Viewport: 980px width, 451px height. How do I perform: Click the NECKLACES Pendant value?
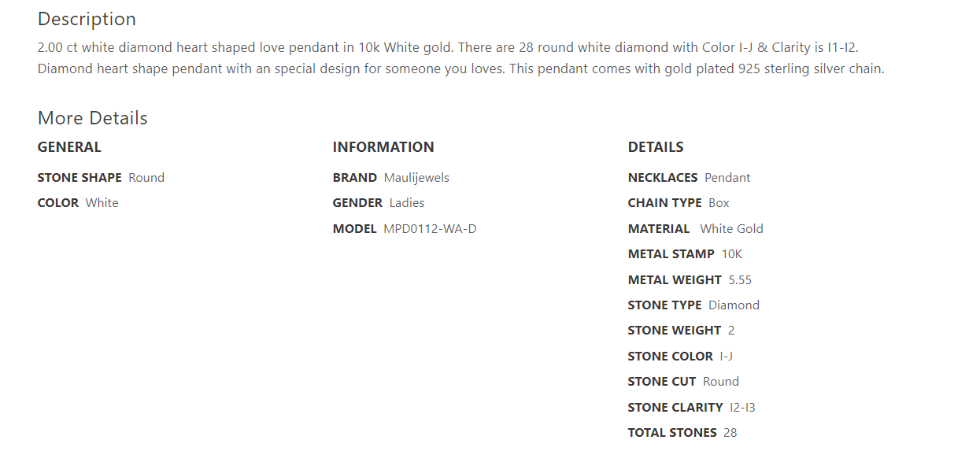[727, 178]
